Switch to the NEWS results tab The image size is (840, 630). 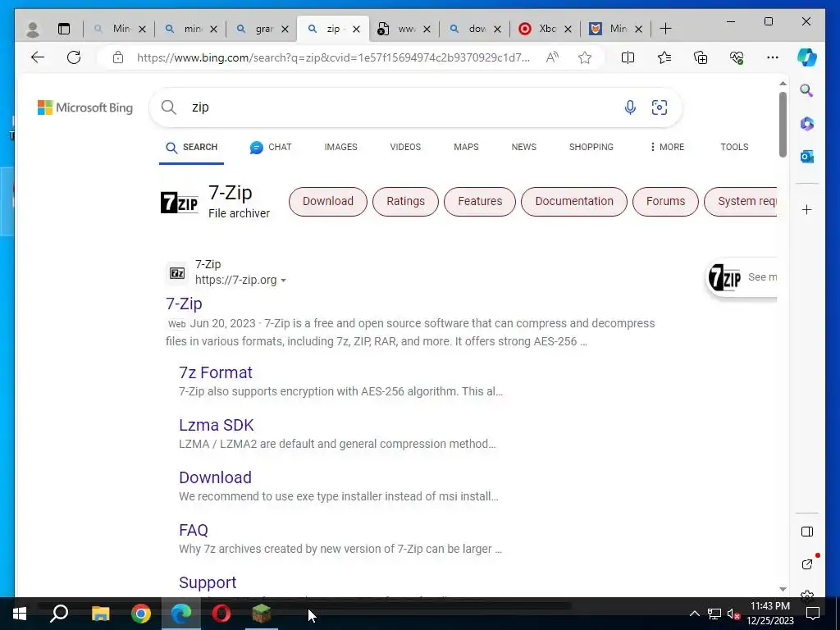point(524,147)
